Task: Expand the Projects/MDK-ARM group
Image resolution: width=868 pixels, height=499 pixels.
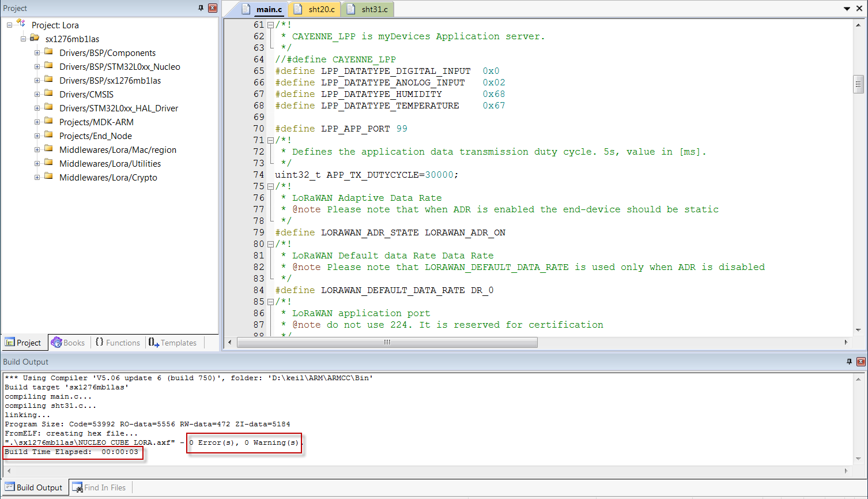Action: pyautogui.click(x=37, y=122)
